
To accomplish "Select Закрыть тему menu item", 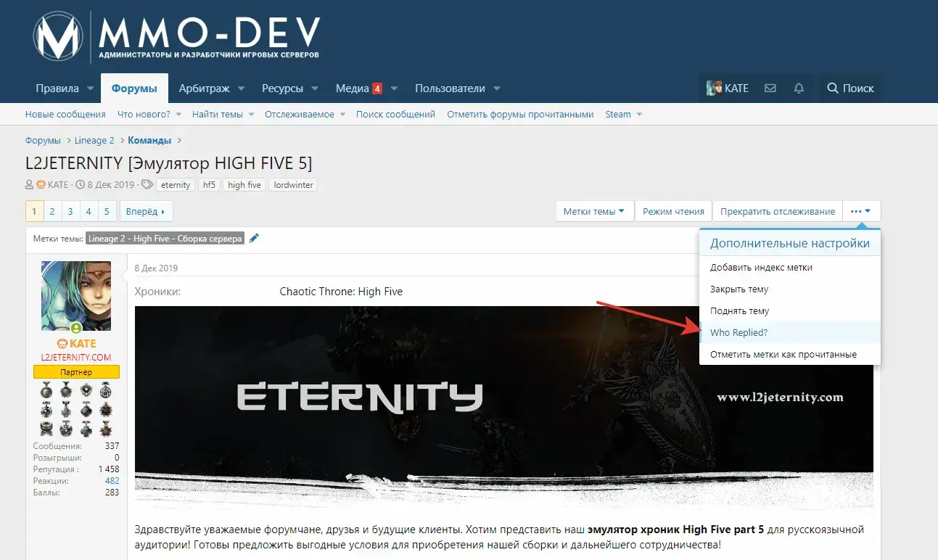I will coord(789,289).
